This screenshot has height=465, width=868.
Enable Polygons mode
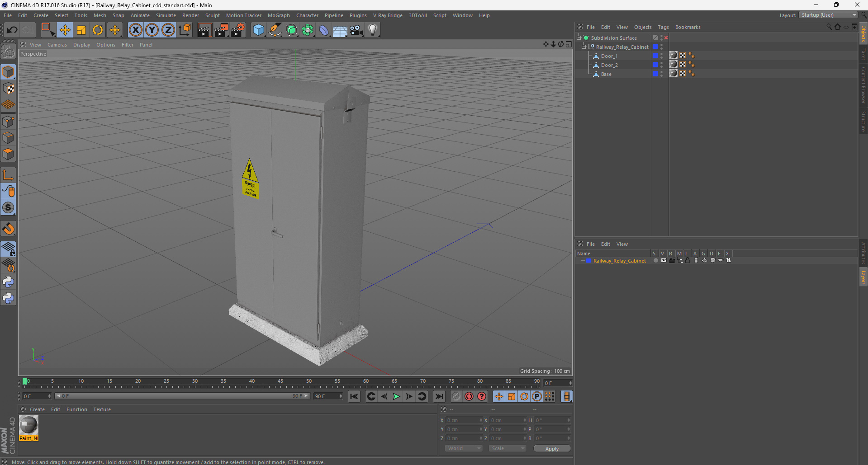click(8, 154)
